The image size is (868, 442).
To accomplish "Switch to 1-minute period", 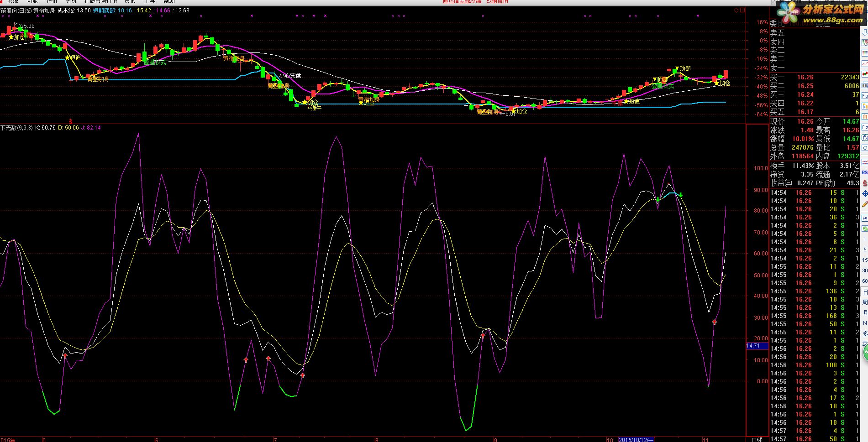I will pos(865,239).
